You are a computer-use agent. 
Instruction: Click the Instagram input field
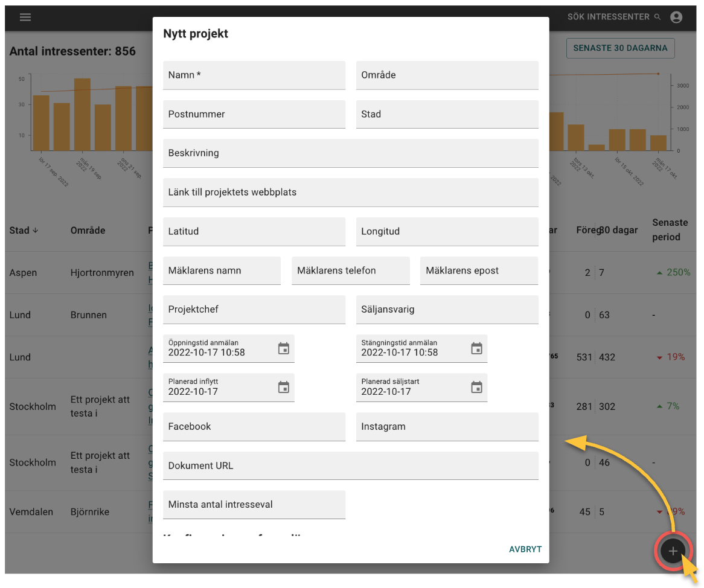pyautogui.click(x=447, y=427)
